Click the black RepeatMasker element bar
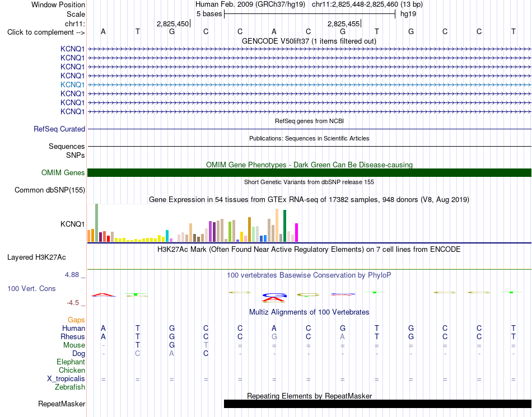The height and width of the screenshot is (417, 532). coord(377,404)
